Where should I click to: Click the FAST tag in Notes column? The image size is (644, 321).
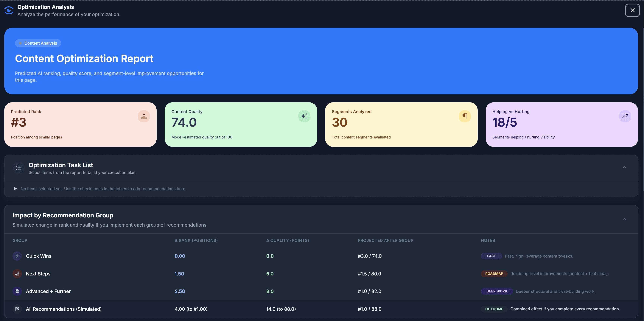[x=491, y=256]
